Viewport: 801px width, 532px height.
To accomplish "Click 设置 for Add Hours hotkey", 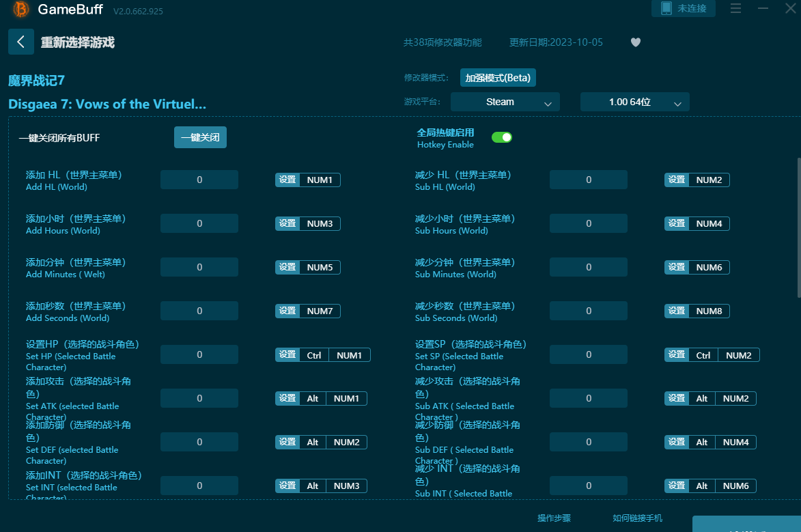I will pos(287,223).
